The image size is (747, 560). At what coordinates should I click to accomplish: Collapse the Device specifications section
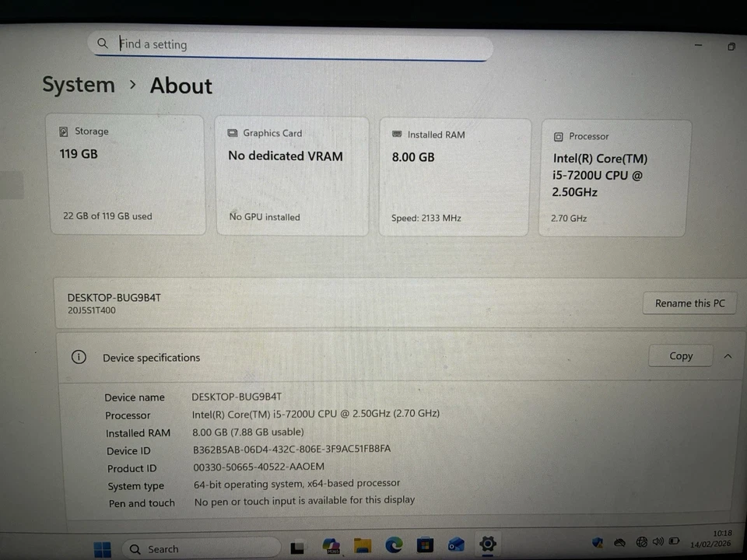pos(728,356)
